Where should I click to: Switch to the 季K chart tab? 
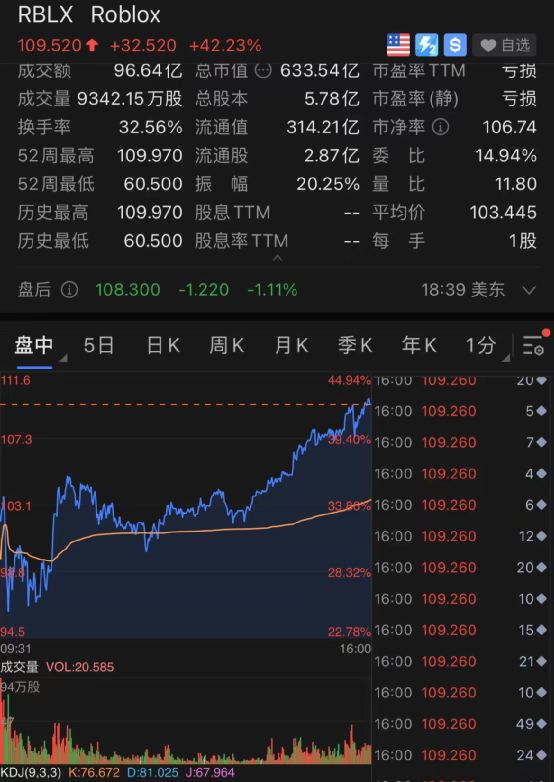click(355, 345)
